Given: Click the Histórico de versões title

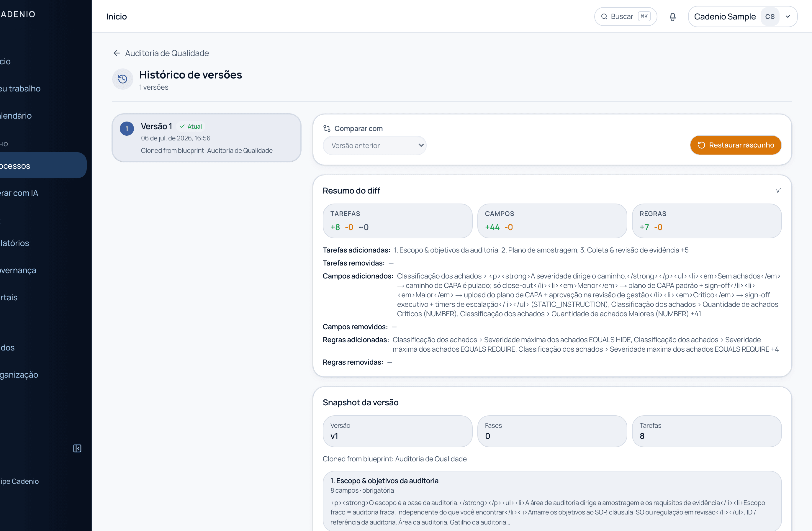Looking at the screenshot, I should [x=191, y=75].
